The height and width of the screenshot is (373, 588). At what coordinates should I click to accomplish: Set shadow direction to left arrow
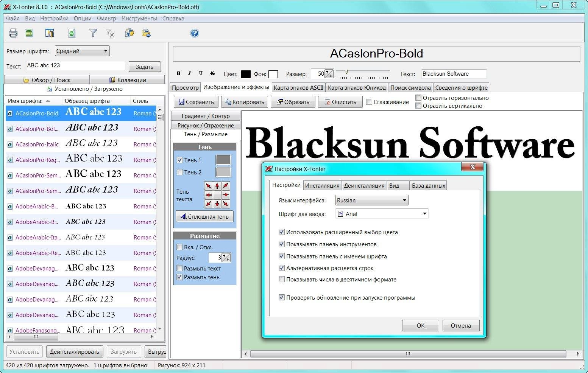coord(209,195)
